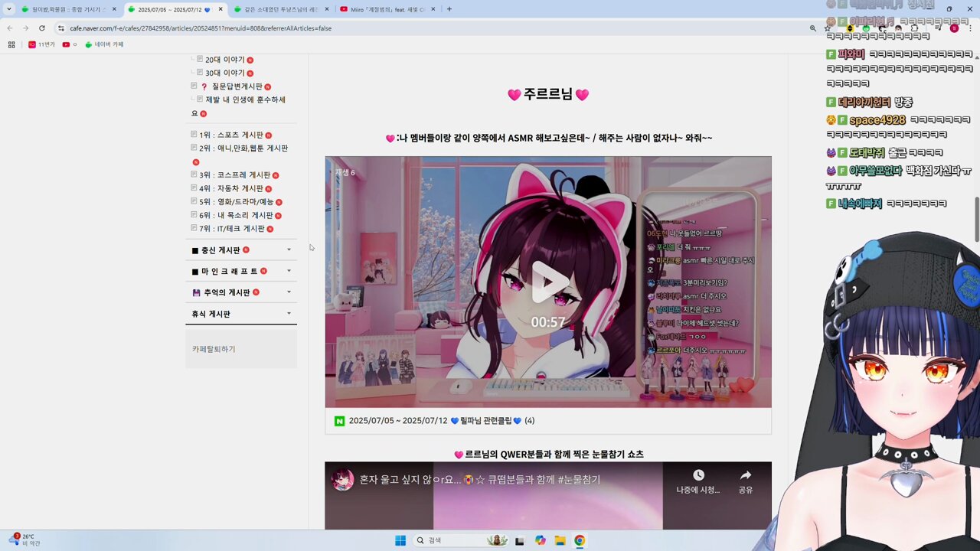Open Copilot from the taskbar
The image size is (980, 551).
click(541, 540)
